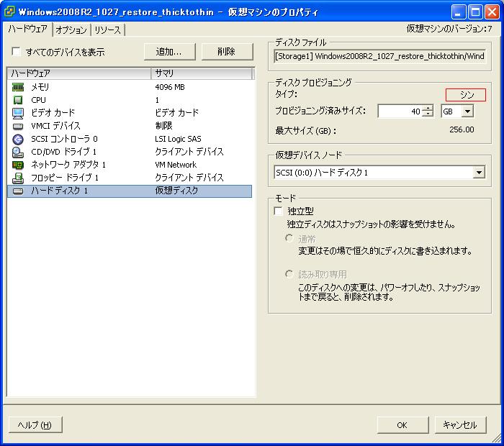Click the VM Network summary value
The image size is (504, 446).
click(176, 165)
